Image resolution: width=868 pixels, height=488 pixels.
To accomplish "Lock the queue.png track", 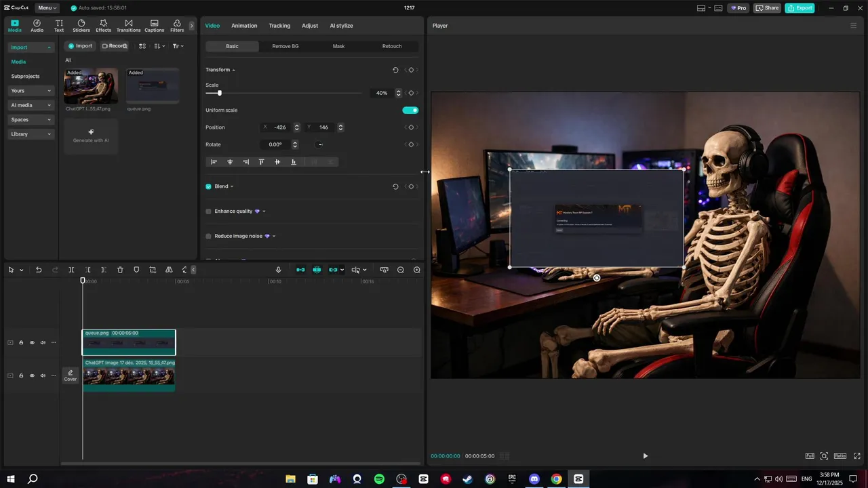I will (21, 342).
